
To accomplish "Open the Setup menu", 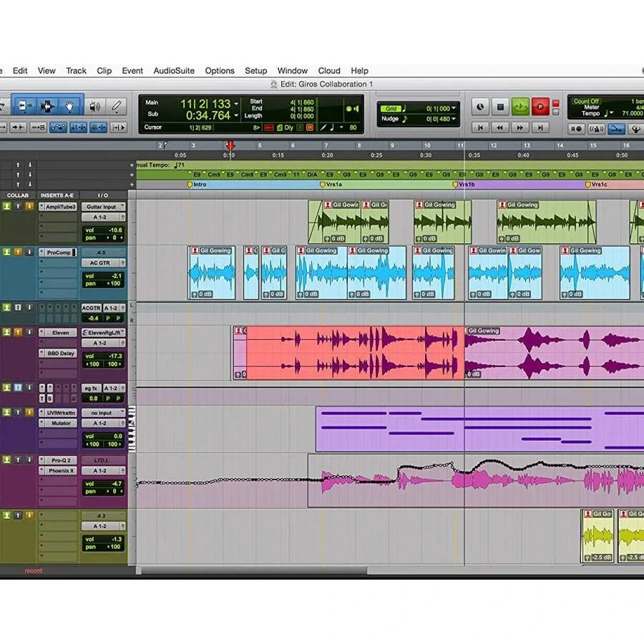I will 255,71.
